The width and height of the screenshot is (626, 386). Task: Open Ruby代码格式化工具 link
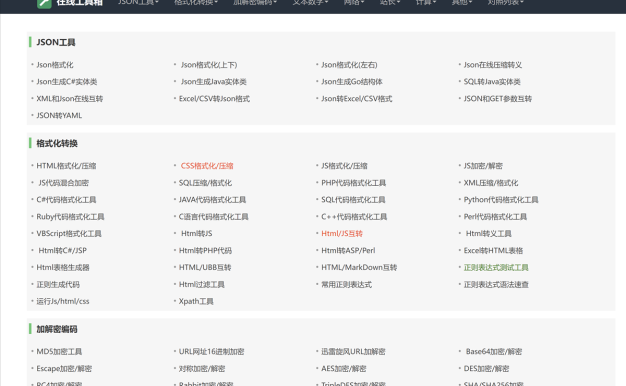[x=70, y=217]
